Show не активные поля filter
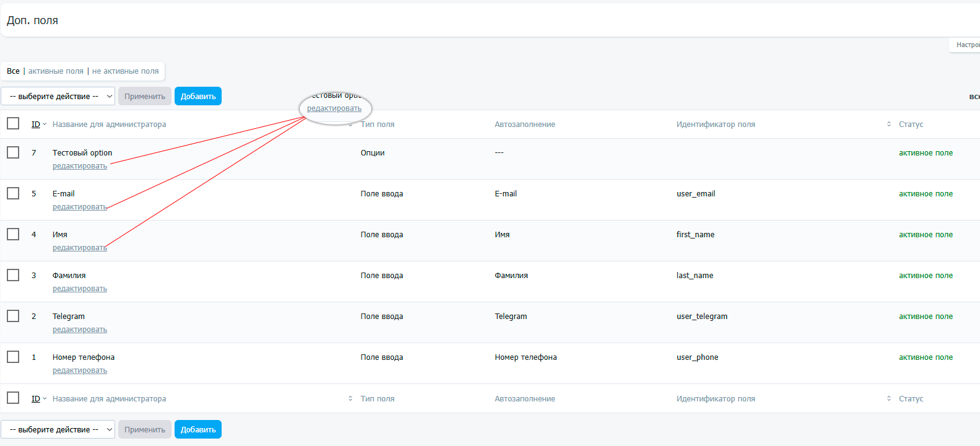Viewport: 980px width, 446px height. pyautogui.click(x=125, y=71)
